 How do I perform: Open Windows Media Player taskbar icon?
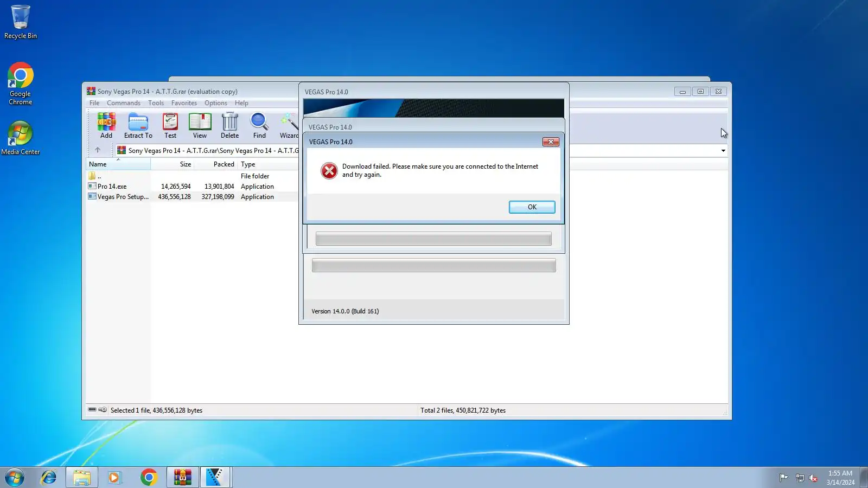point(114,478)
